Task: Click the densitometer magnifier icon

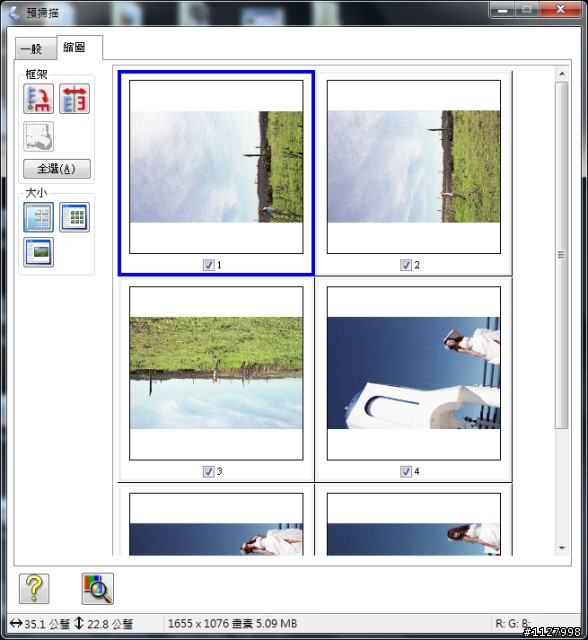Action: click(98, 589)
